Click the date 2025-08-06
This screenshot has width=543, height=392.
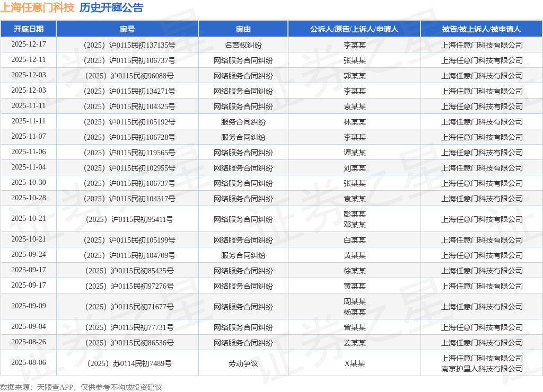(29, 362)
